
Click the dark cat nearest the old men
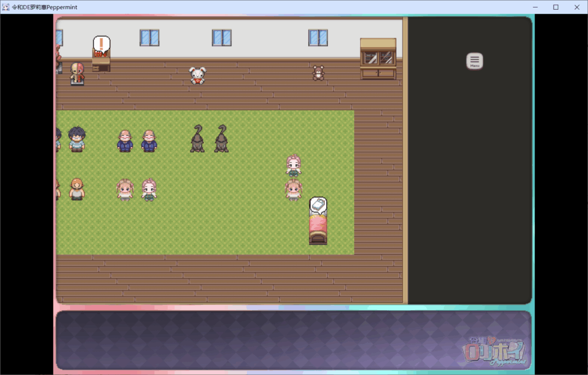[198, 139]
